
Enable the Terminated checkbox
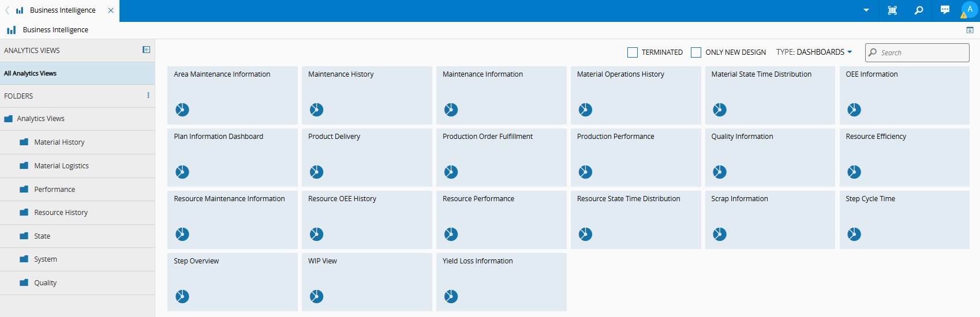pyautogui.click(x=633, y=52)
